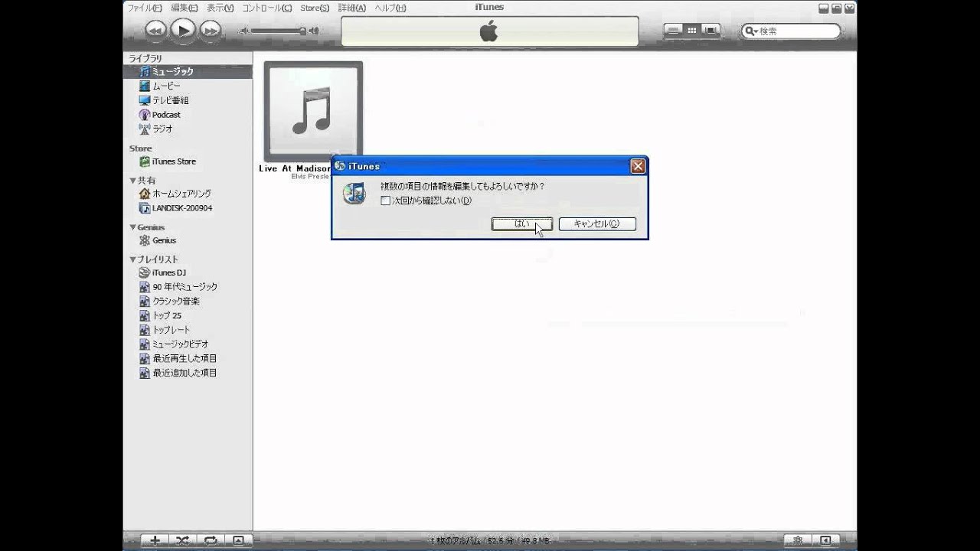Click the Apple logo status display
Image resolution: width=980 pixels, height=551 pixels.
[489, 31]
